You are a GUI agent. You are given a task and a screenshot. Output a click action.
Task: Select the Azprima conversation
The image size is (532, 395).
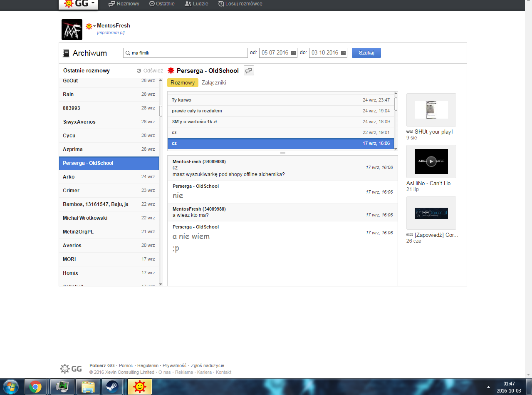[109, 149]
